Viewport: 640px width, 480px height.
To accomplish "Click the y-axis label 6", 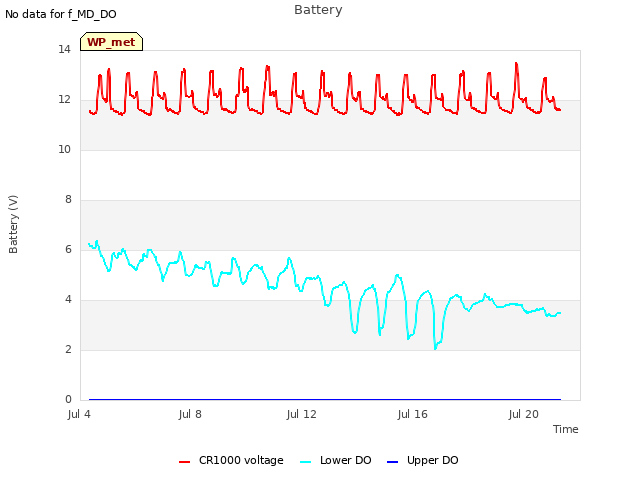I will (x=68, y=249).
